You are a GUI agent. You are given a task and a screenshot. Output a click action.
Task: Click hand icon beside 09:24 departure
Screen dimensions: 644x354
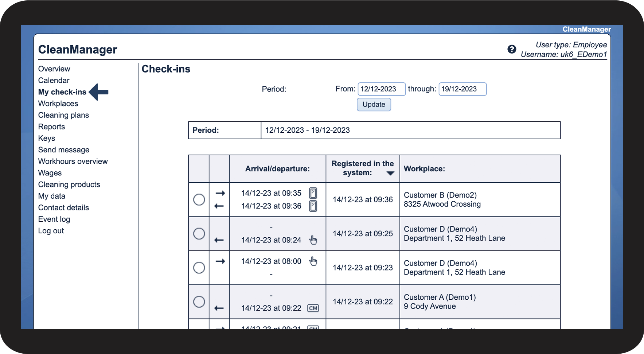[313, 240]
